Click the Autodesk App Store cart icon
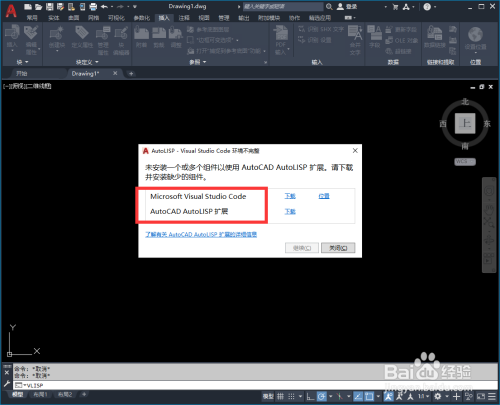Viewport: 500px width, 405px height. [395, 7]
